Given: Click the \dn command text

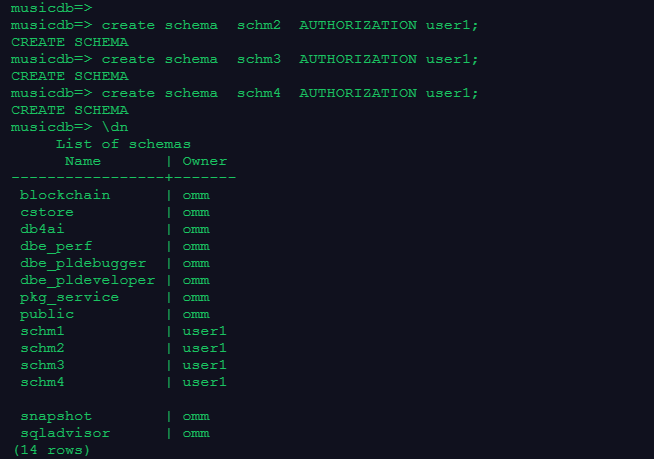Looking at the screenshot, I should click(115, 127).
